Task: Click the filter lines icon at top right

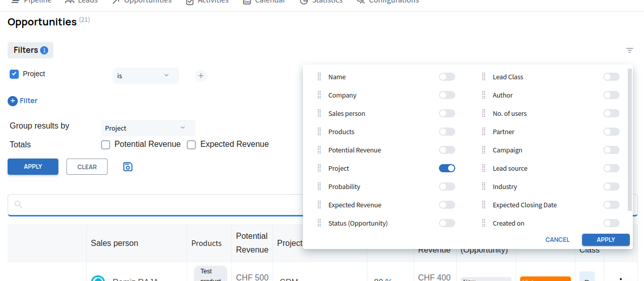Action: pyautogui.click(x=630, y=50)
